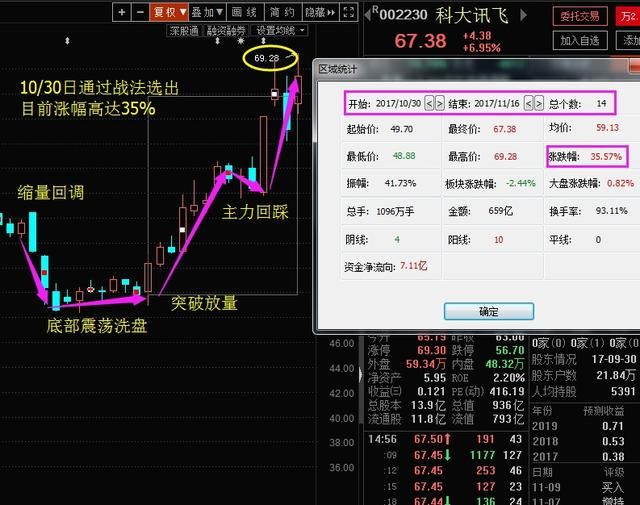Go to next stock arrow after 科大讯飞
Viewport: 640px width, 505px height.
click(523, 16)
